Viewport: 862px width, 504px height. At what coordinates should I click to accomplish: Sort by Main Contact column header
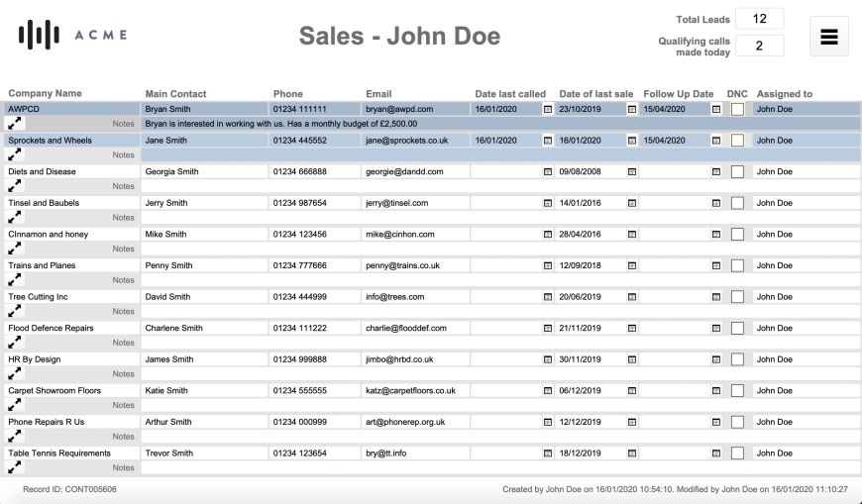pyautogui.click(x=175, y=94)
